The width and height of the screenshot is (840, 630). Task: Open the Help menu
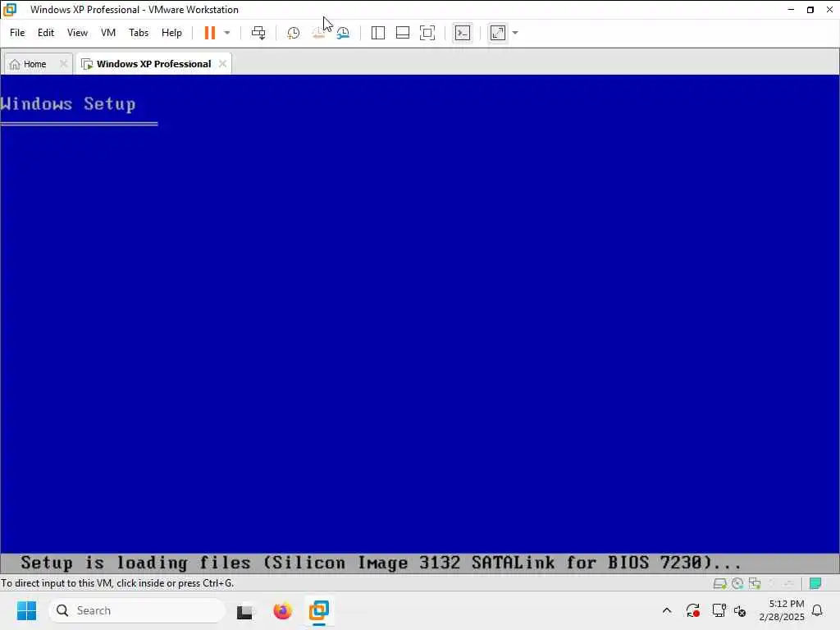click(x=171, y=33)
